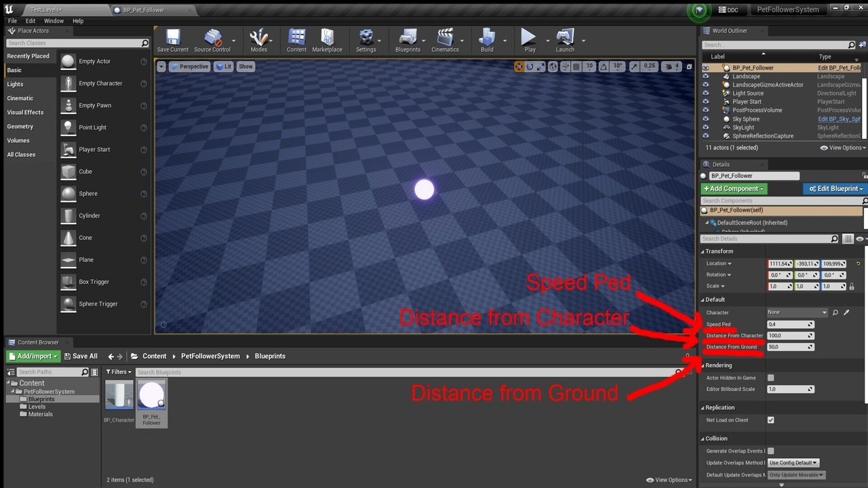Screen dimensions: 868x488
Task: Toggle visibility of SkyLight in outliner
Action: [705, 127]
